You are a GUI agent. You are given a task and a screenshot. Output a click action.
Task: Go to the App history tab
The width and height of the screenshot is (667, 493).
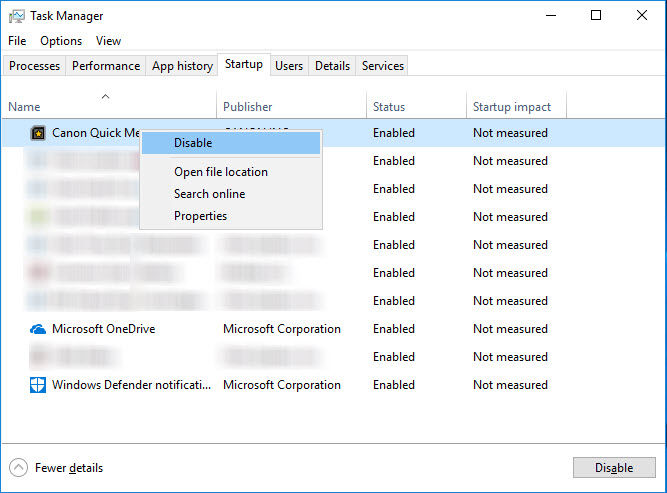point(182,66)
